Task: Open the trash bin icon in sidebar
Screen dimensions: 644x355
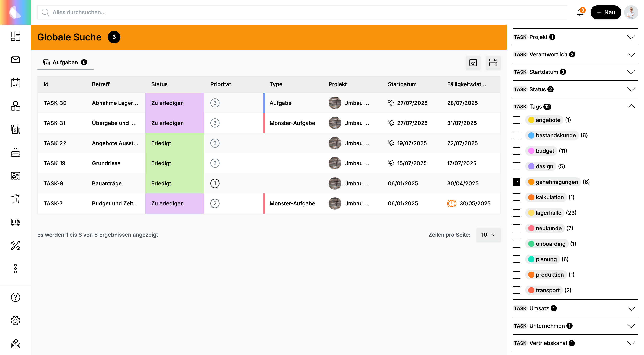Action: point(16,199)
